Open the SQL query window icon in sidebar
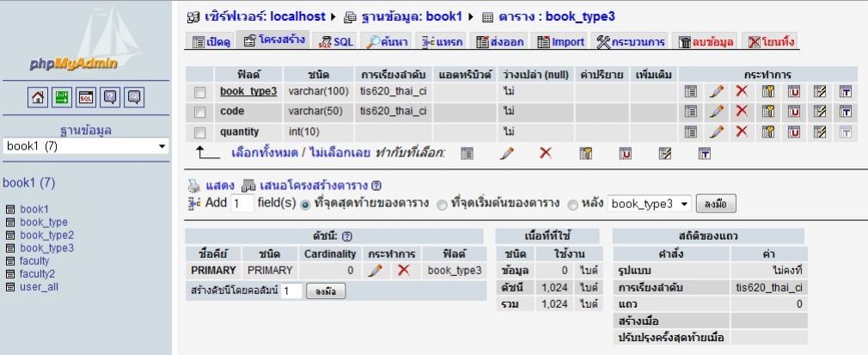Viewport: 868px width, 355px height. (86, 97)
